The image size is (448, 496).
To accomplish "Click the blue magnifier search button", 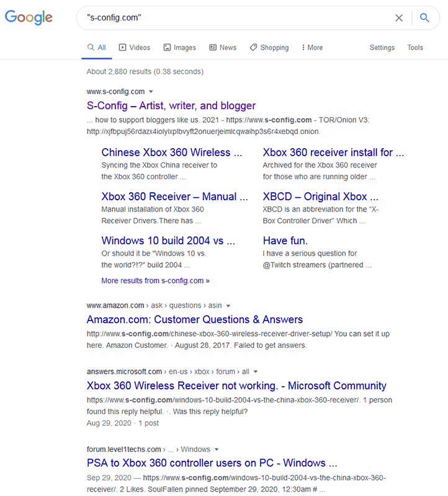I will click(424, 18).
